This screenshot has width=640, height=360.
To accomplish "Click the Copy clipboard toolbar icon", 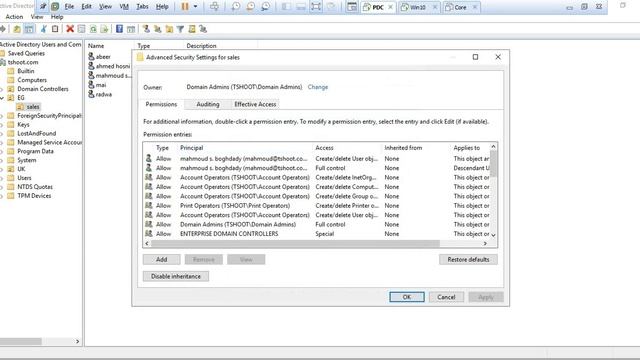I will (x=55, y=29).
